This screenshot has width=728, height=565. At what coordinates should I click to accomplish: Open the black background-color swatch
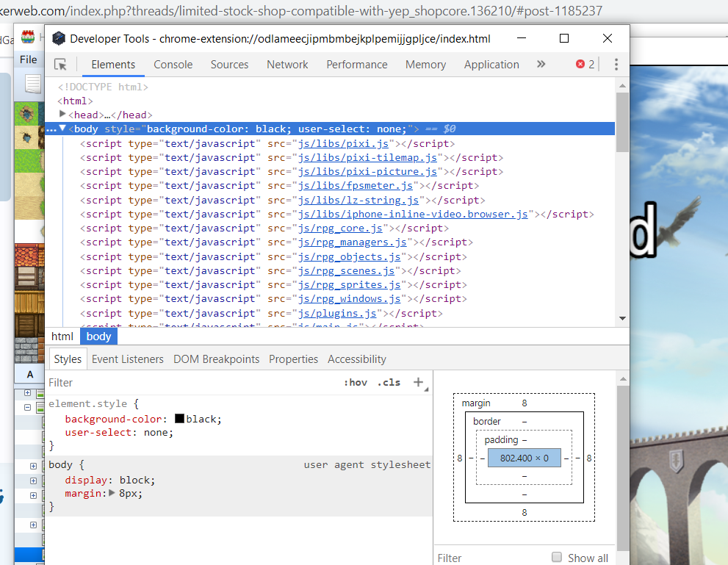coord(180,418)
